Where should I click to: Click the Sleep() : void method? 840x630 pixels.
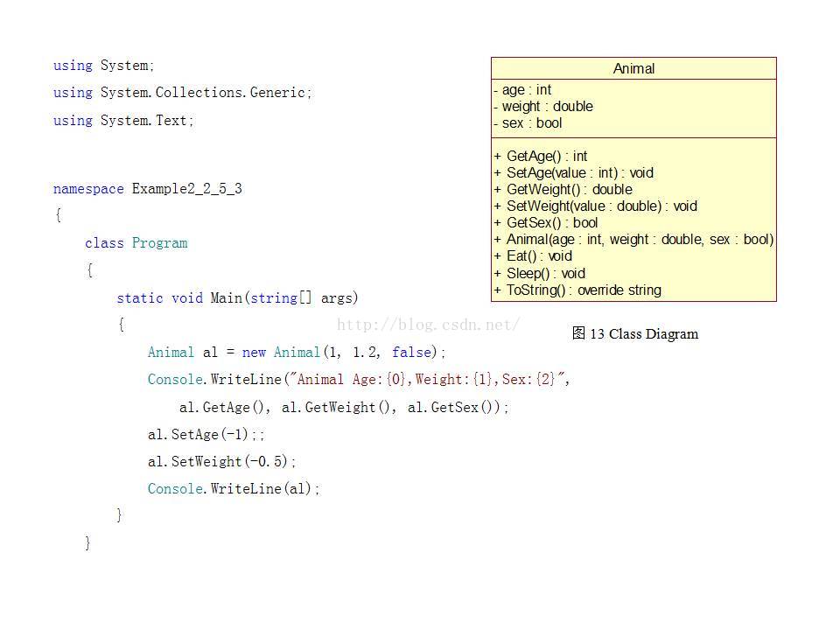click(x=540, y=273)
